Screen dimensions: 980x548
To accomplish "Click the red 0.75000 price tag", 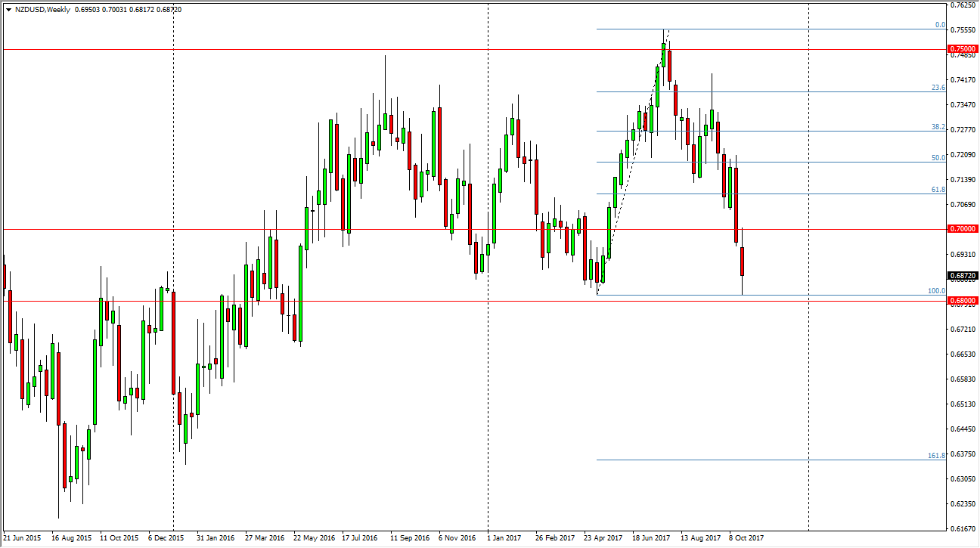I will coord(963,48).
